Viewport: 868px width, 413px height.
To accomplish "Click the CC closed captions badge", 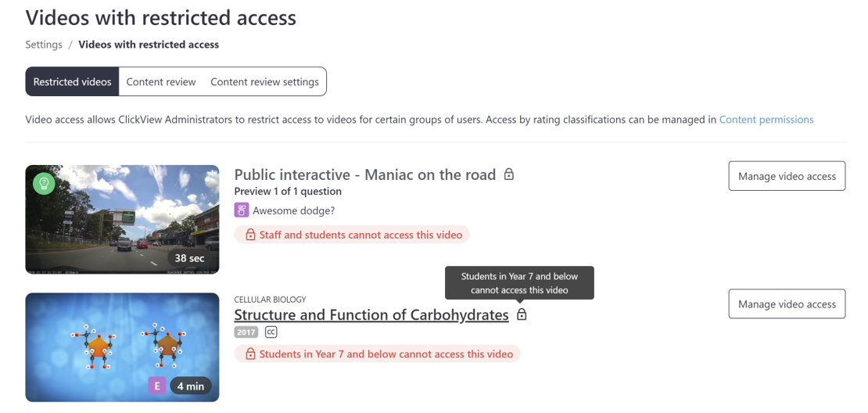I will point(271,332).
